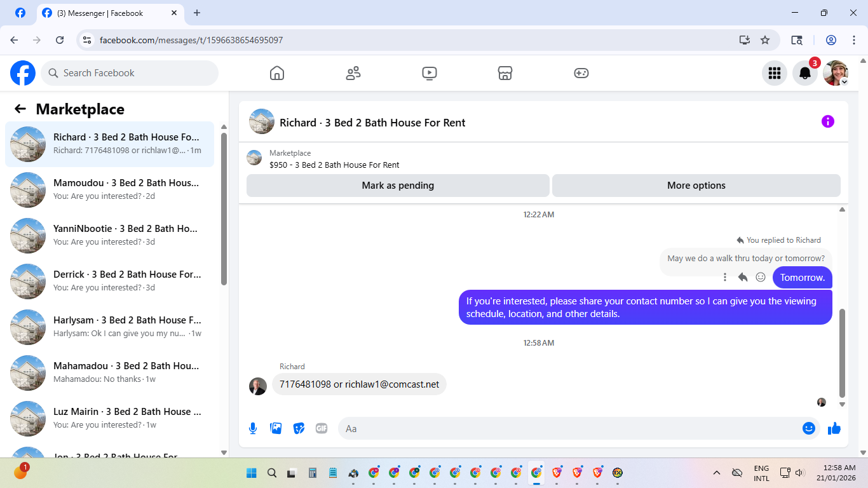Open the Marketplace storefront icon in top navigation
This screenshot has height=488, width=868.
pos(505,73)
